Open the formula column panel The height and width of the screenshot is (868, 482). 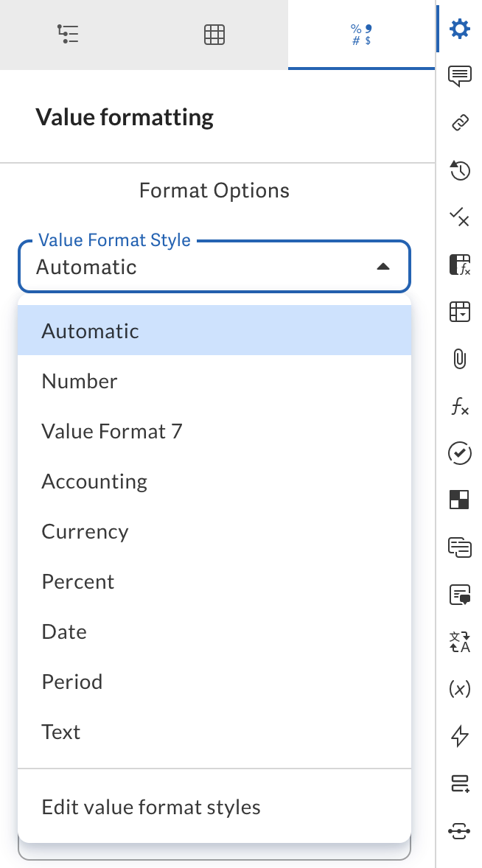pos(459,264)
